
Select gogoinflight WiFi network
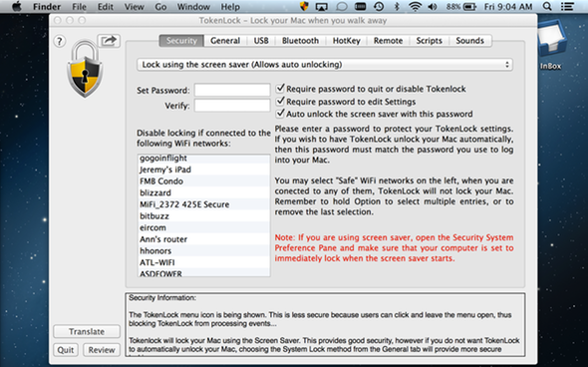[x=203, y=158]
